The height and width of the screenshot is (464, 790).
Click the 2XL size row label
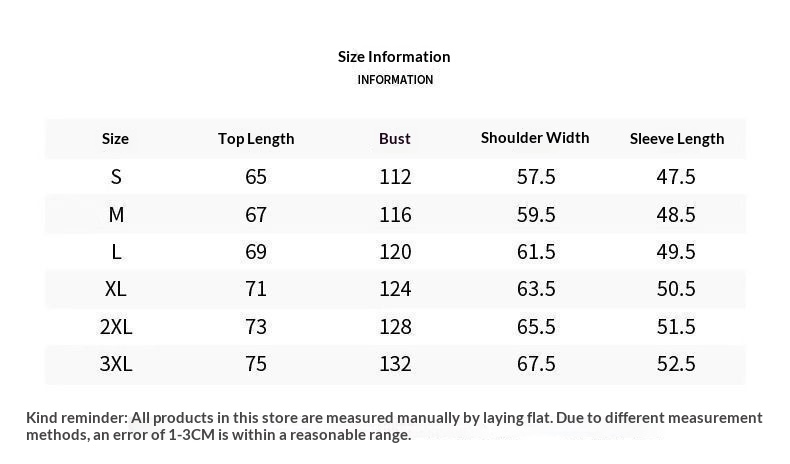[x=116, y=327]
